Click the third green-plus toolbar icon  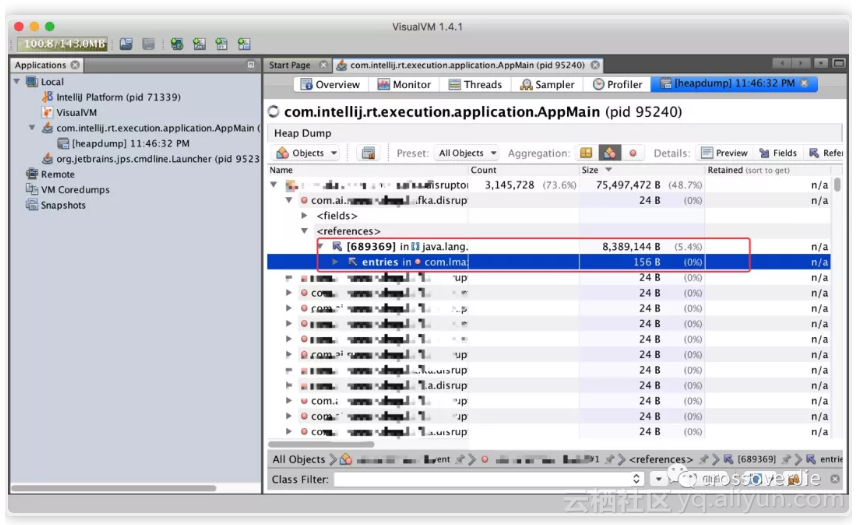(221, 44)
